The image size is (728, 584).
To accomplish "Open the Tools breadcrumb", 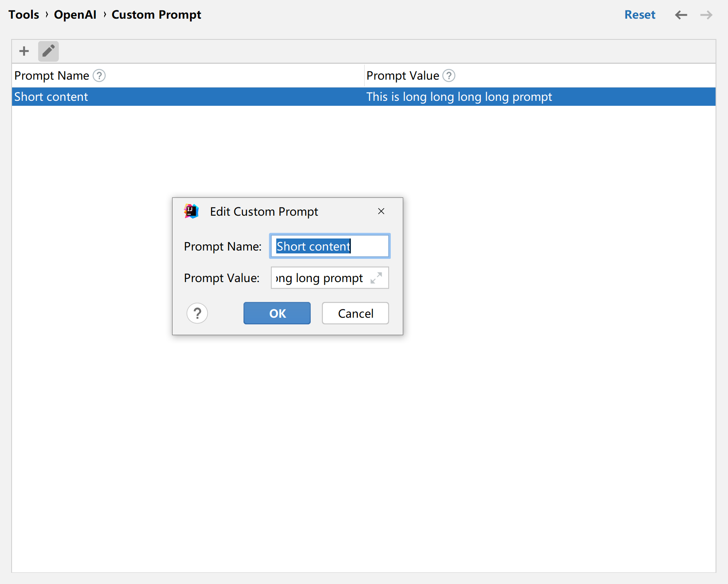I will click(x=23, y=15).
